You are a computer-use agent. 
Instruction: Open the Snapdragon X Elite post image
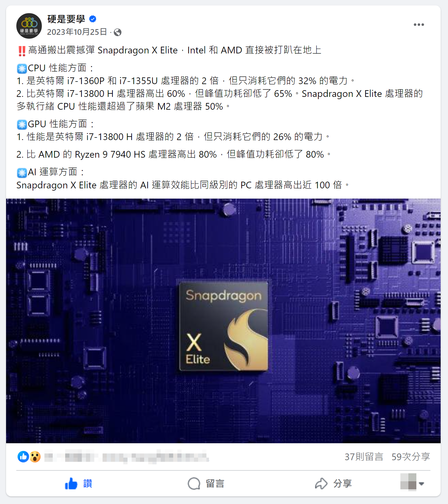pos(223,321)
